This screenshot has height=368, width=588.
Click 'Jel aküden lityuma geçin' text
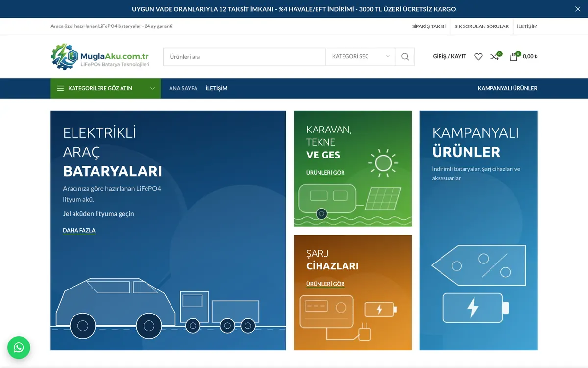coord(98,214)
